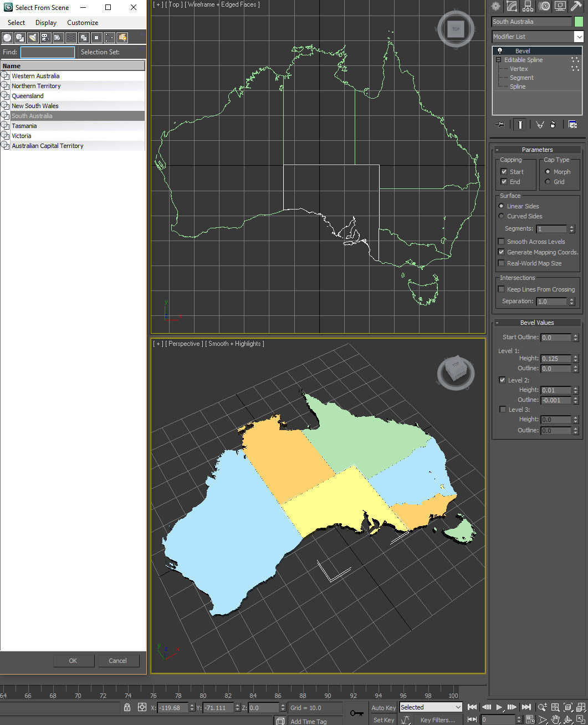Open the Utilities hammer tab

tap(576, 6)
